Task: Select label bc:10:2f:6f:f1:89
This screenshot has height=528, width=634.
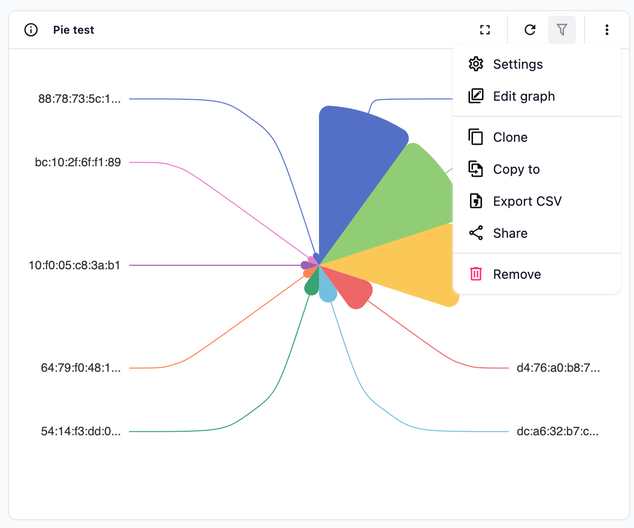Action: coord(78,162)
